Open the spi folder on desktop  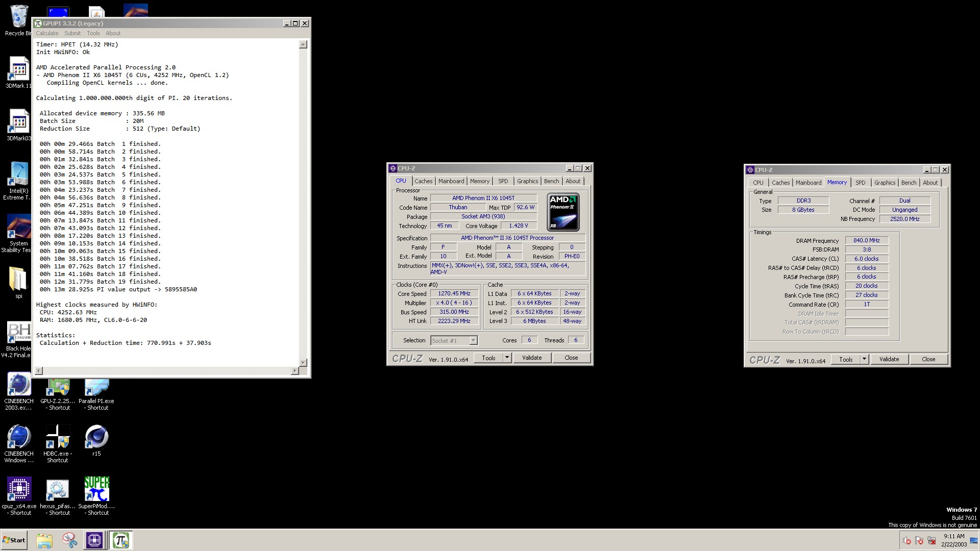18,282
